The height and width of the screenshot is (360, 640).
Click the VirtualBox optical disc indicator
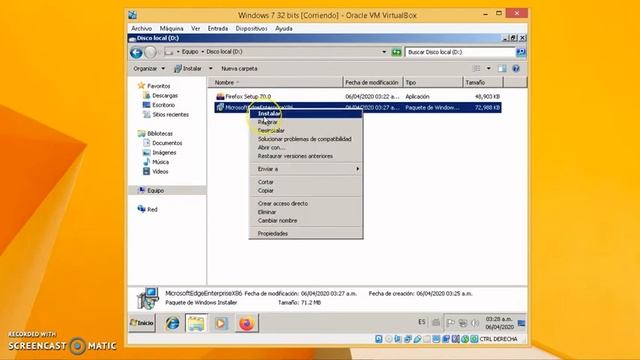point(389,339)
